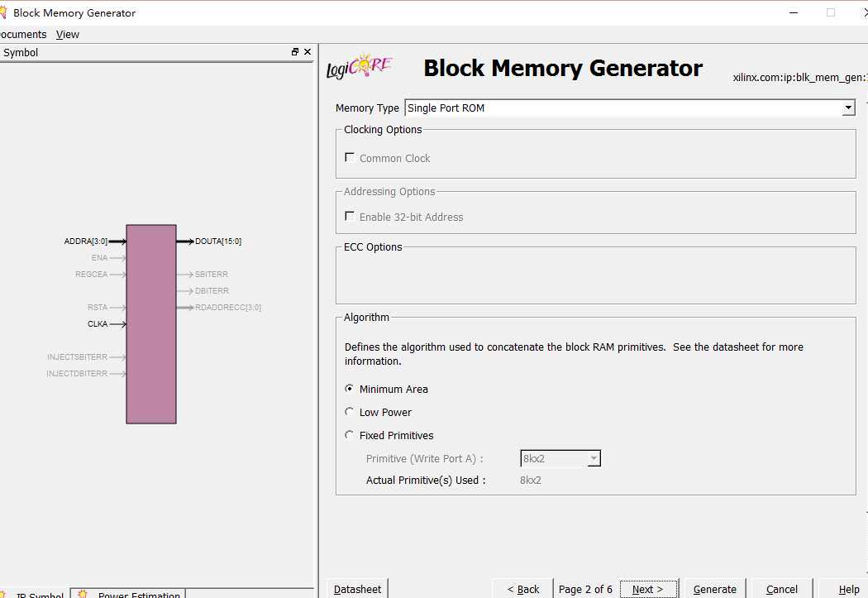Screen dimensions: 868x598
Task: Click Actual Primitive(s) Used value 8kx2
Action: (x=531, y=480)
